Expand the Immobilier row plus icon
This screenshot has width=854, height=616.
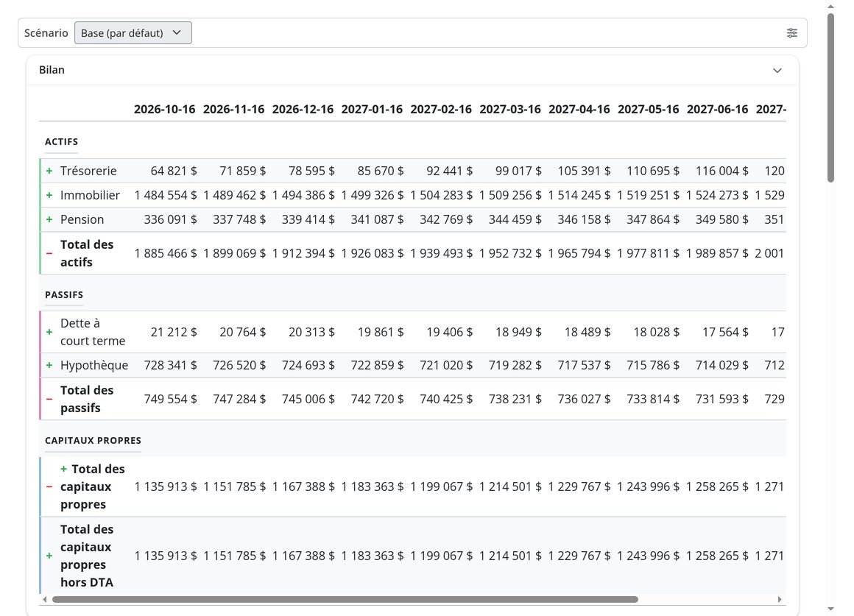click(49, 195)
